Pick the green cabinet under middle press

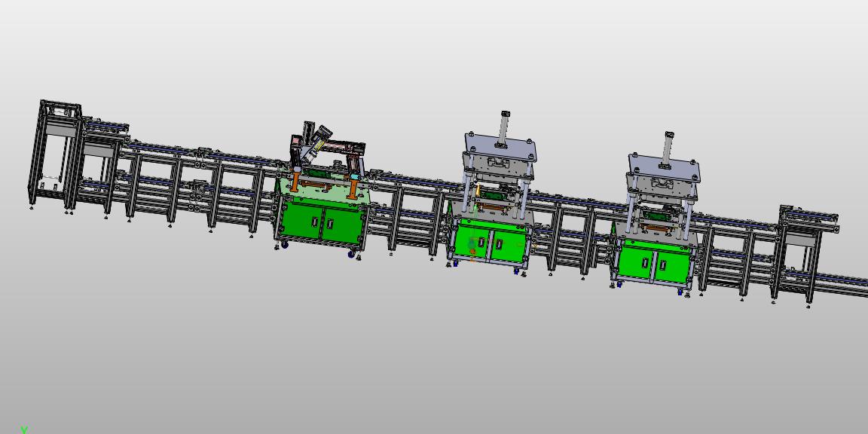pos(489,242)
